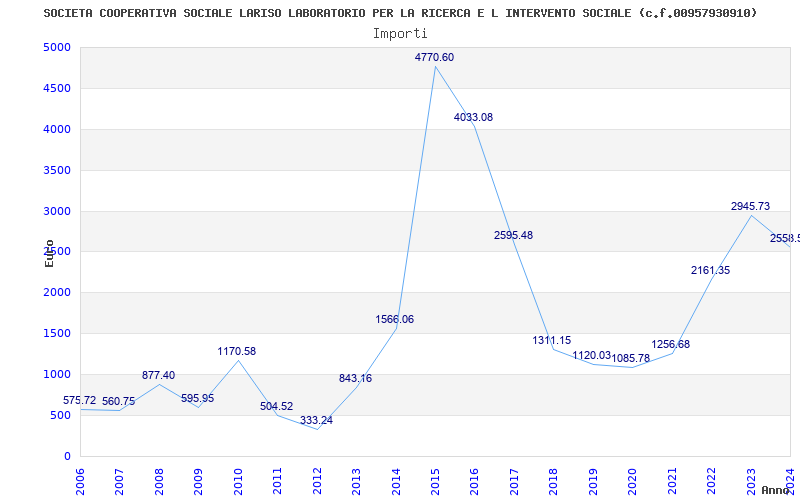Click the 1566.06 data label

(x=394, y=319)
